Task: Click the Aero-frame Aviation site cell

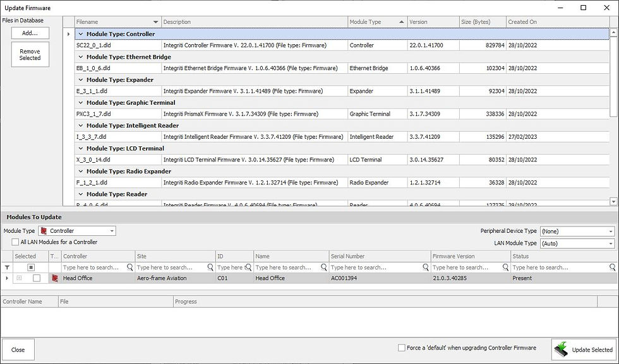Action: coord(176,278)
